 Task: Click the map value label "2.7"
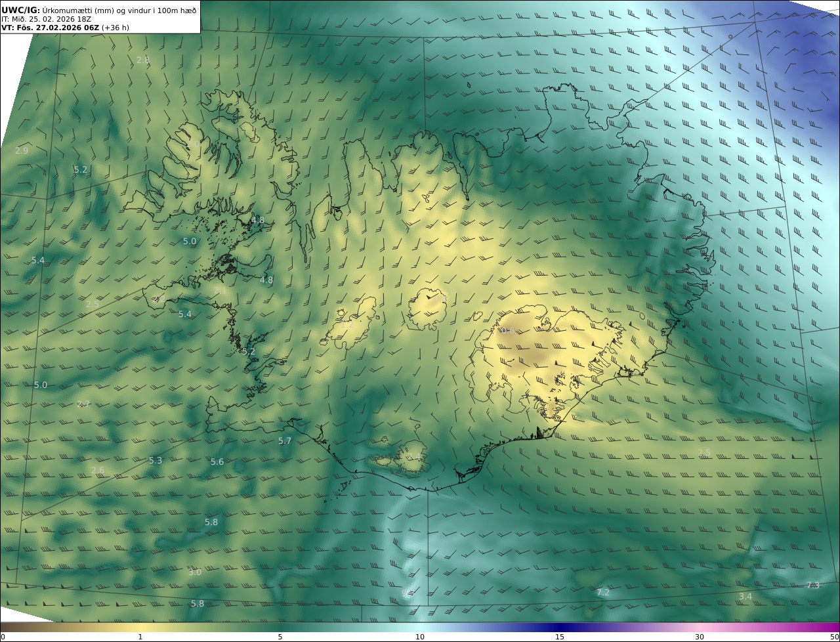click(83, 404)
